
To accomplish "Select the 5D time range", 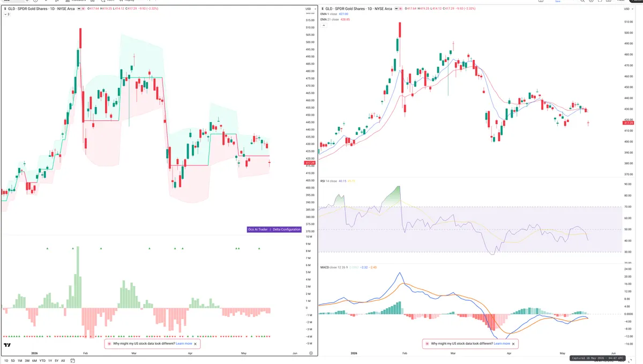I will [x=13, y=361].
